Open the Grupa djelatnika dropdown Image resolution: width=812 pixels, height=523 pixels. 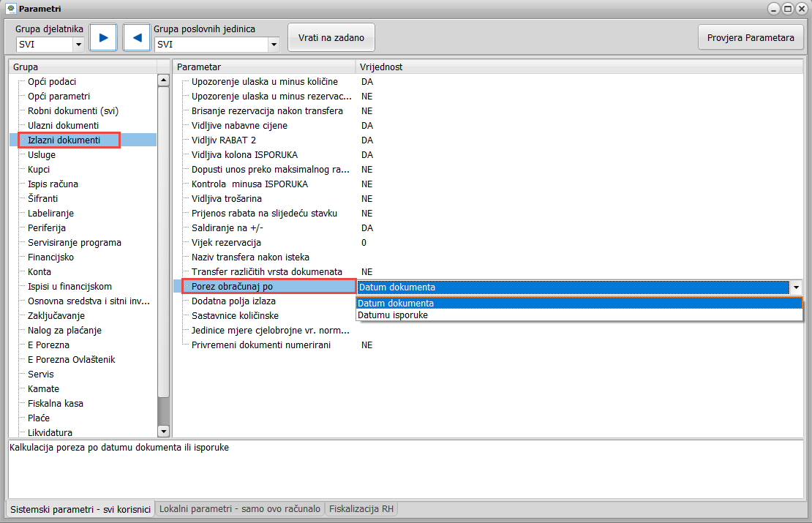[x=78, y=45]
